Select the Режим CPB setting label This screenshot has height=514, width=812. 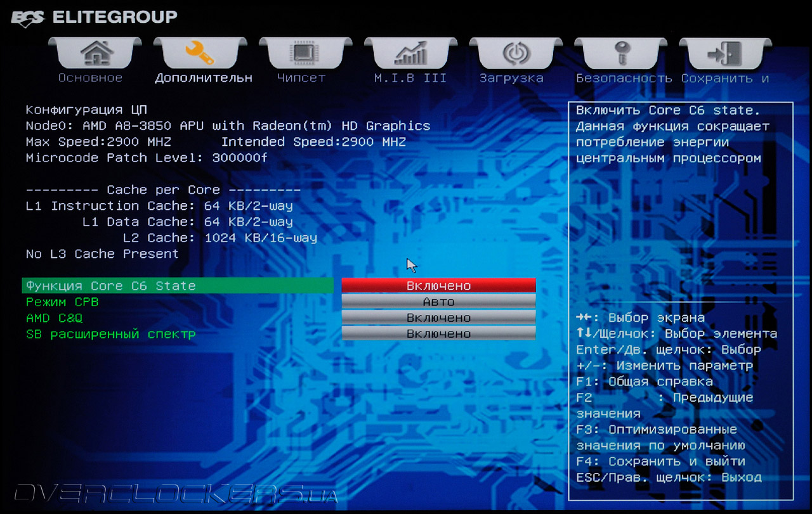point(62,302)
